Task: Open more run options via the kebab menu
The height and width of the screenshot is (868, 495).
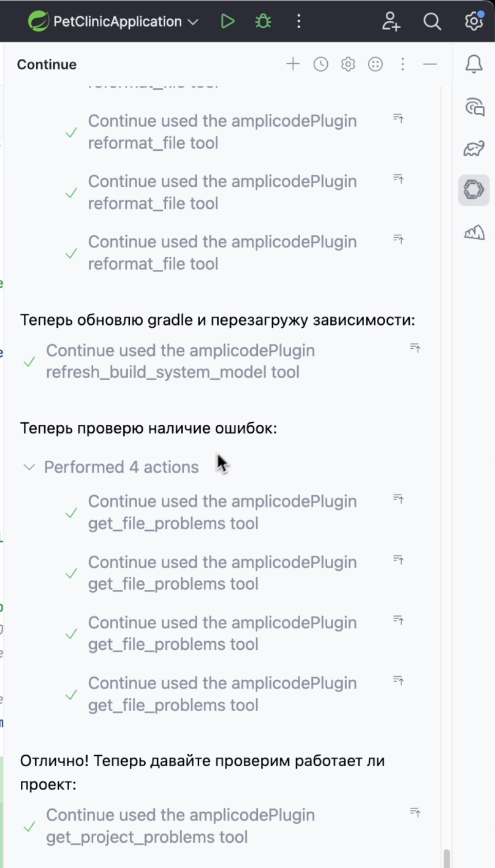Action: [298, 21]
